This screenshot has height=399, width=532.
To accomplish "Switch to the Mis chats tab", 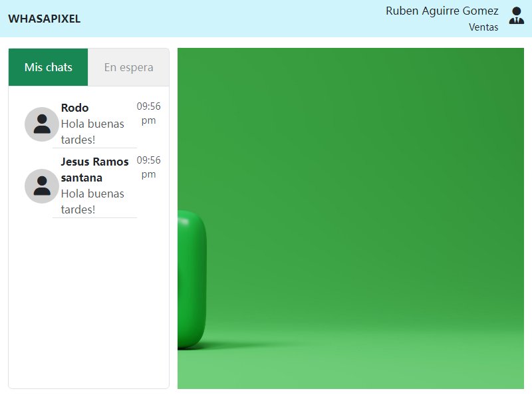I will click(48, 67).
